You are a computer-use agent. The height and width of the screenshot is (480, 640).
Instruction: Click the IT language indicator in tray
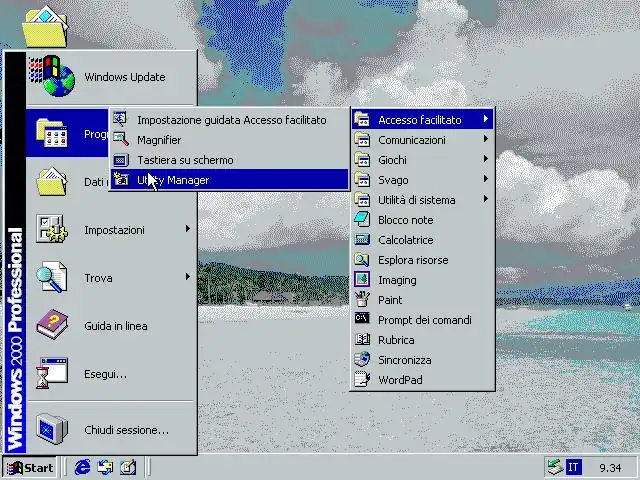(x=573, y=467)
